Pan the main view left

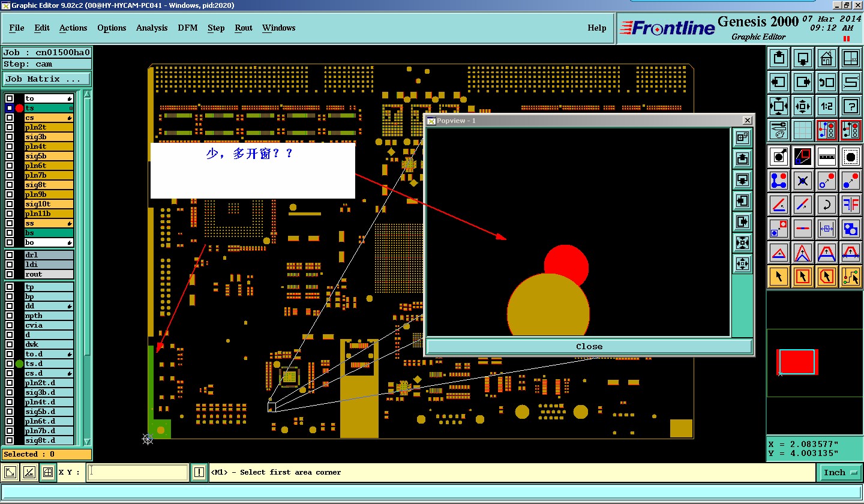(779, 82)
